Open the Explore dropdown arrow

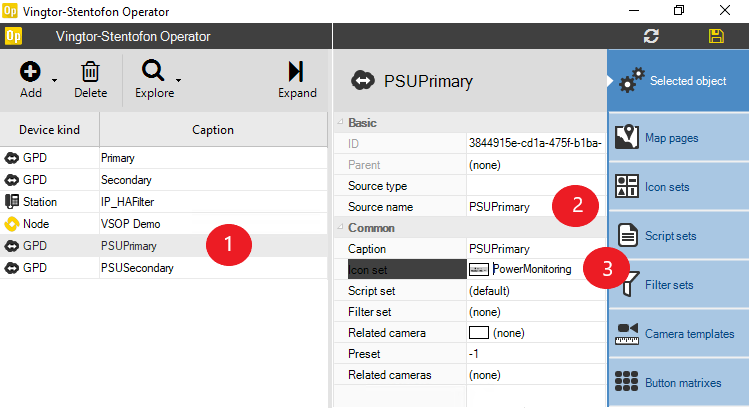click(x=178, y=80)
